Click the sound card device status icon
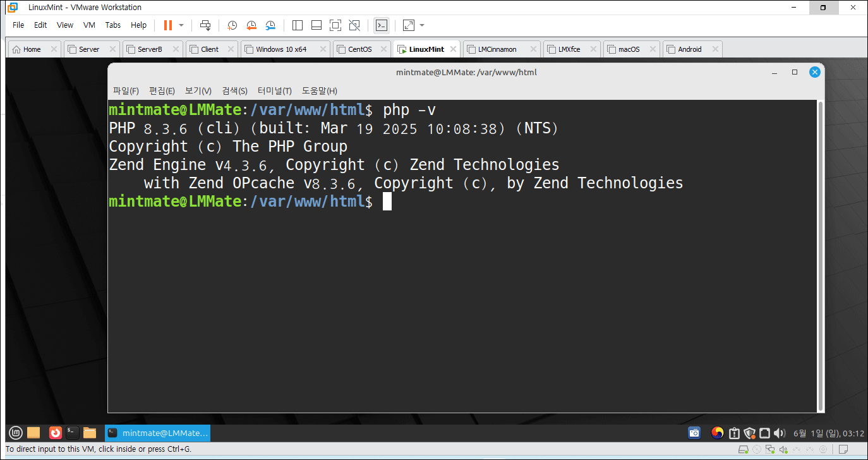 [783, 449]
